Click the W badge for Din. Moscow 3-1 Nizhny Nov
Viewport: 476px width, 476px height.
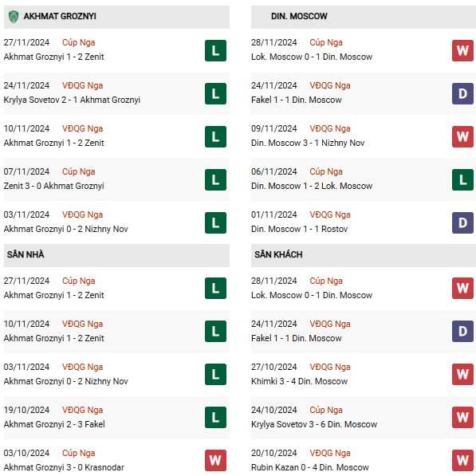[x=462, y=136]
